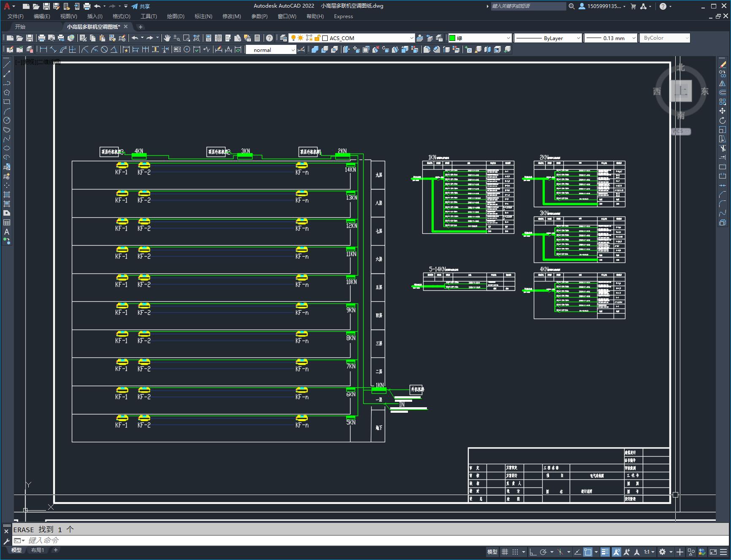Select the Rectangle draw tool
The image size is (731, 560).
(x=7, y=102)
